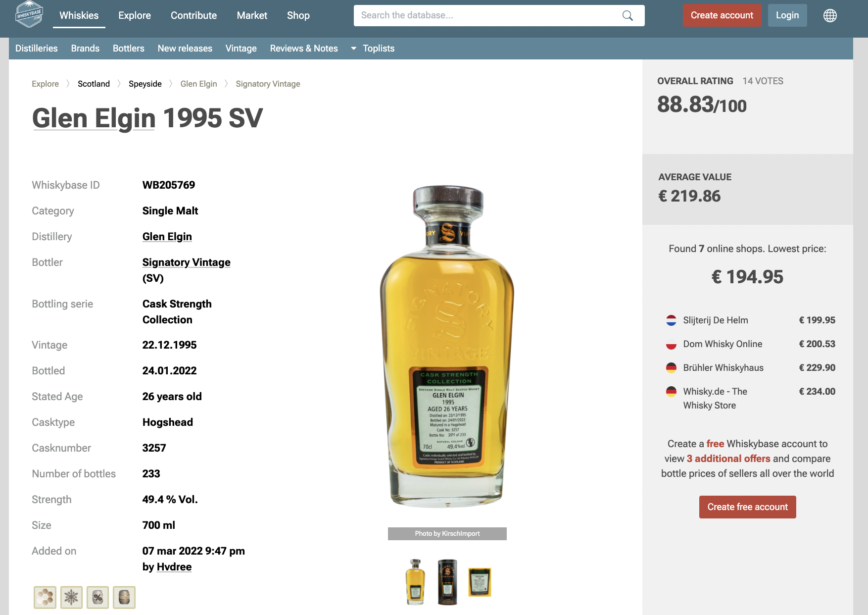Navigate to Speyside in the breadcrumb

(145, 84)
